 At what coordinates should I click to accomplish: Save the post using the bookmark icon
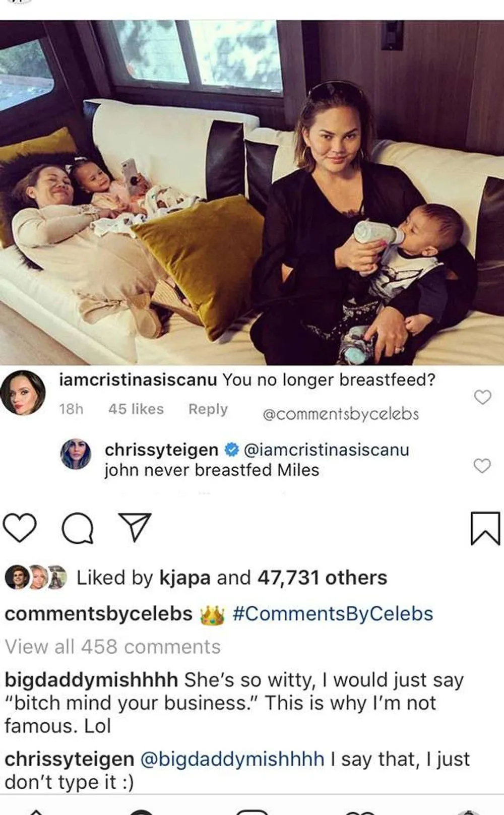click(485, 528)
